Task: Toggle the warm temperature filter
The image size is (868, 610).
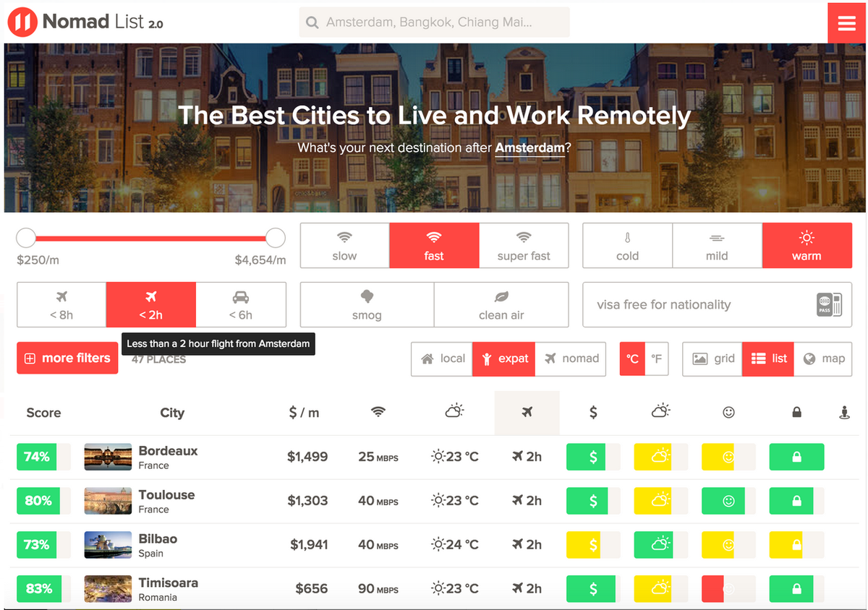Action: coord(807,246)
